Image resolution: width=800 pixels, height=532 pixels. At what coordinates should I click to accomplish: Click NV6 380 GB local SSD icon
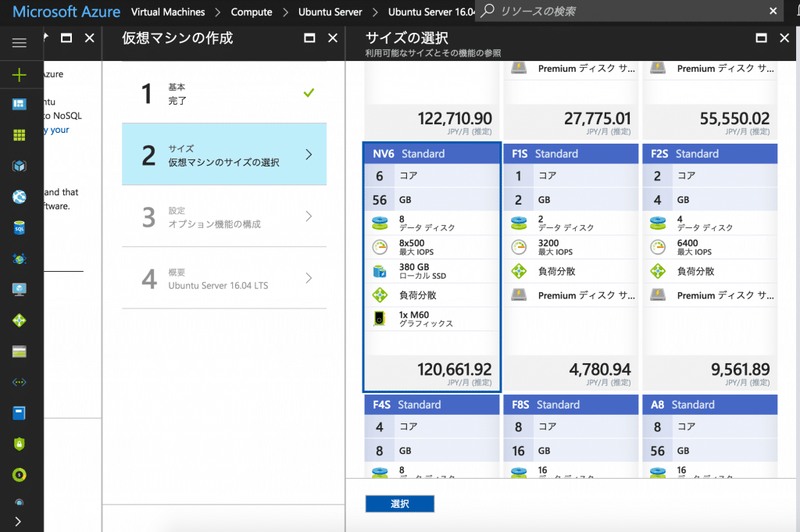click(x=380, y=271)
